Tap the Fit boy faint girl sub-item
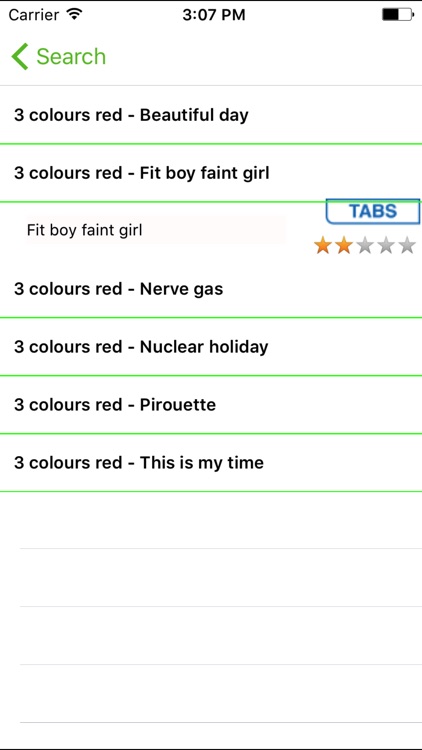 click(155, 230)
